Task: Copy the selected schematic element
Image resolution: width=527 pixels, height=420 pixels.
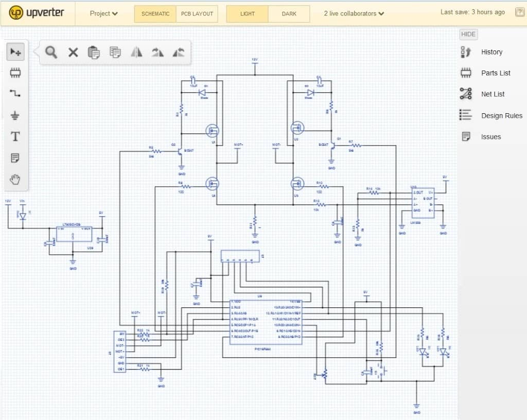Action: (94, 52)
